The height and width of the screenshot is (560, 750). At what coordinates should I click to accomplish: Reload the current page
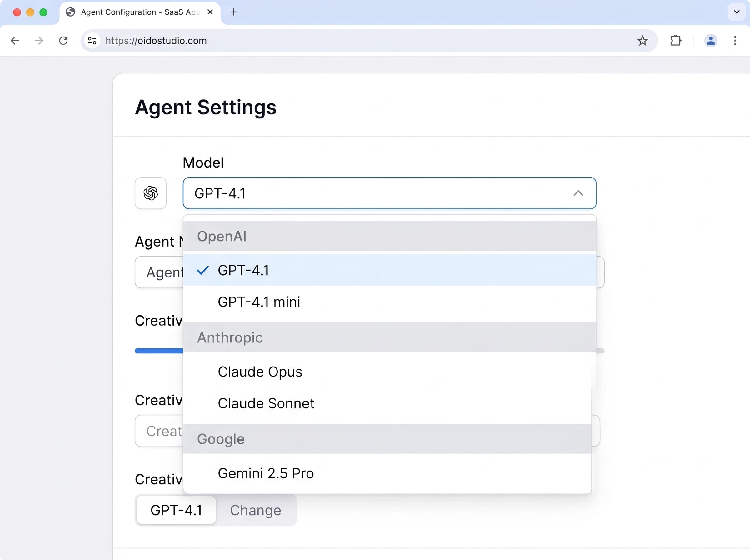63,41
